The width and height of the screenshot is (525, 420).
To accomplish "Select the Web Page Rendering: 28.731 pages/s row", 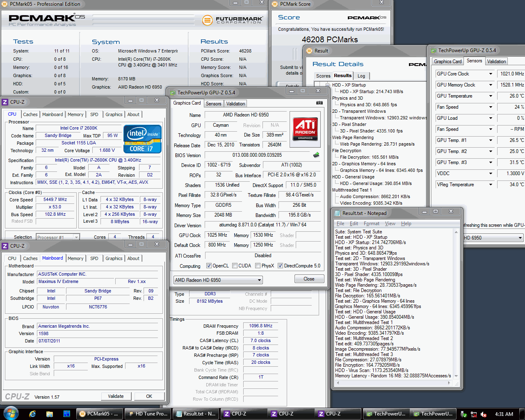I will pos(377,144).
